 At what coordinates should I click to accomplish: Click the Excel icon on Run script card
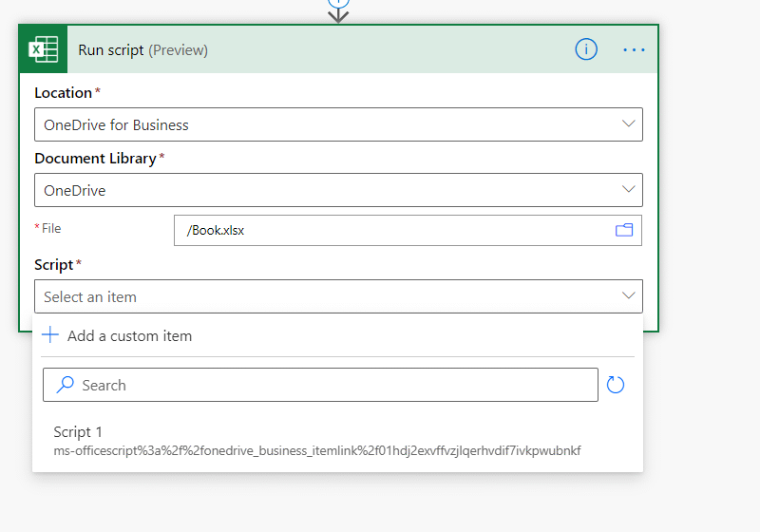pyautogui.click(x=43, y=49)
